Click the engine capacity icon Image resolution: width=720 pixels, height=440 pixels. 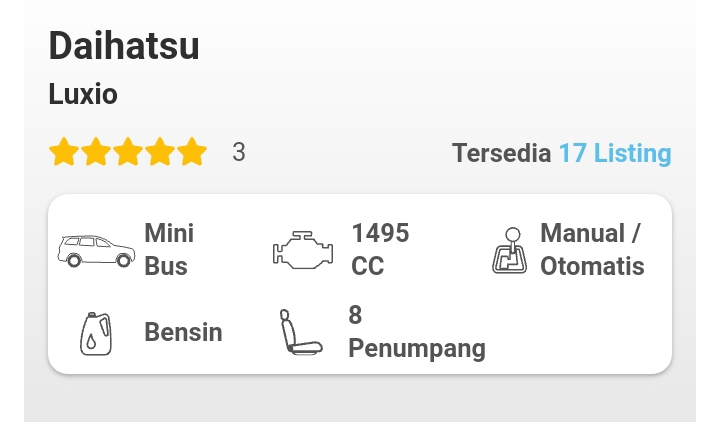303,250
